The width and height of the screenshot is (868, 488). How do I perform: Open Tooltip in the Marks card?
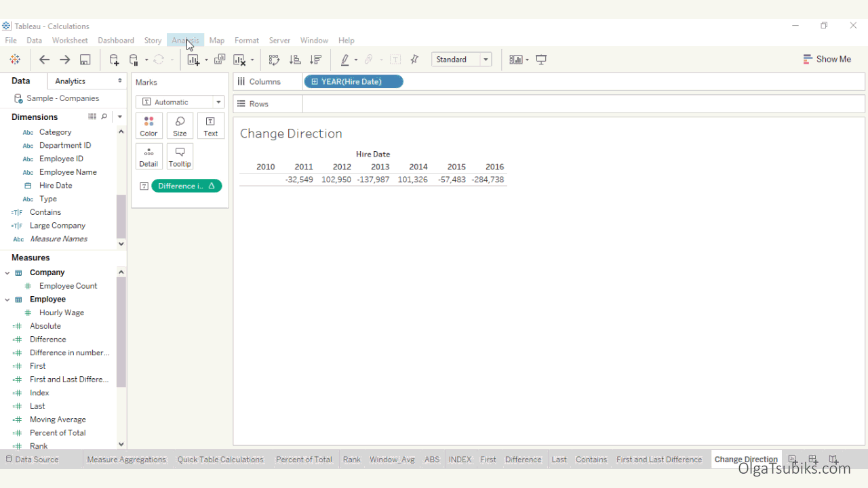[x=180, y=157]
